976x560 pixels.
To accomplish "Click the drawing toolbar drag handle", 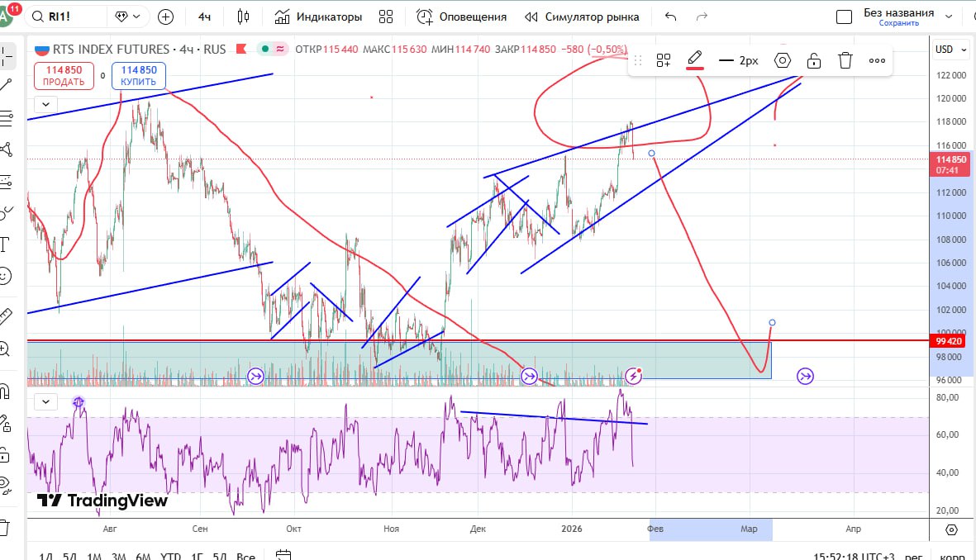I will 637,60.
